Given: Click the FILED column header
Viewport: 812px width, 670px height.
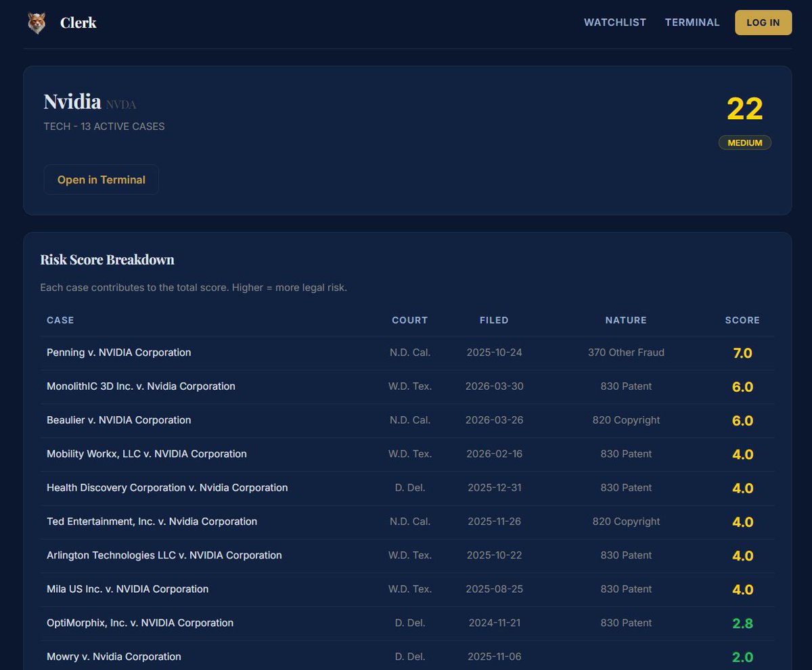Looking at the screenshot, I should pyautogui.click(x=494, y=320).
